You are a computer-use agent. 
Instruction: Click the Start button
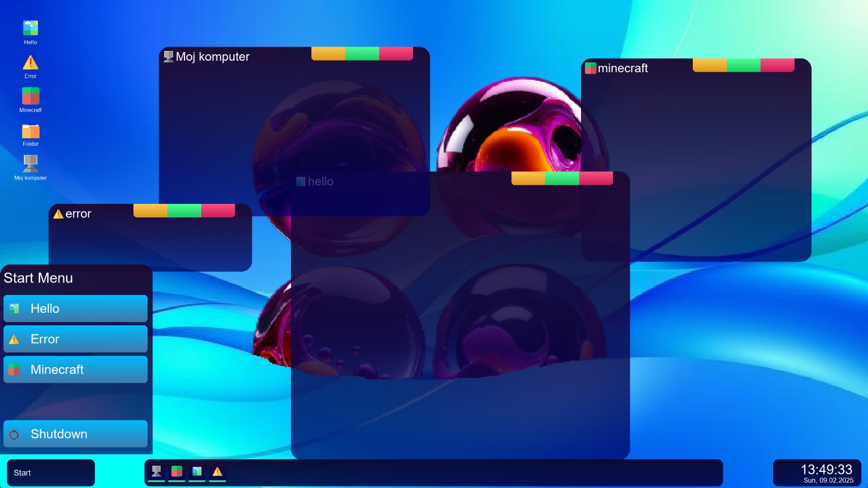[51, 473]
